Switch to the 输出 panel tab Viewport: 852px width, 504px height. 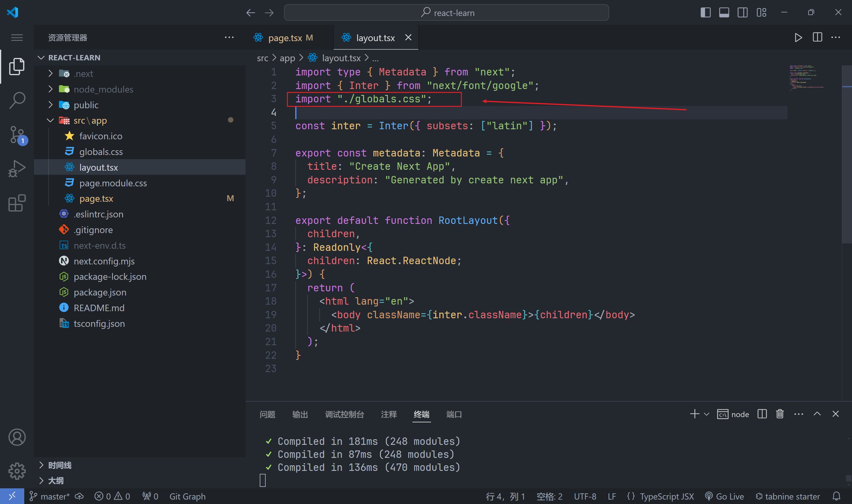click(300, 414)
